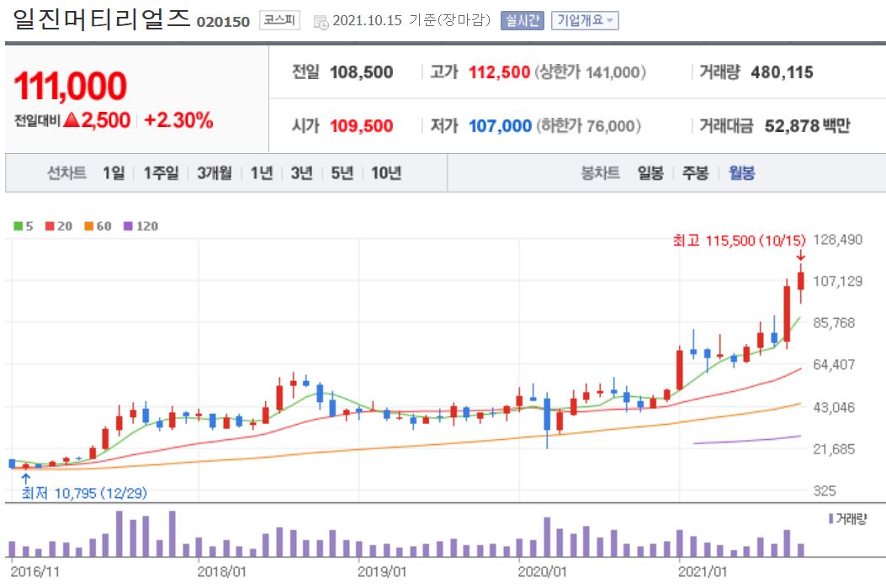
Task: Switch to the 5년 line chart
Action: click(x=342, y=172)
